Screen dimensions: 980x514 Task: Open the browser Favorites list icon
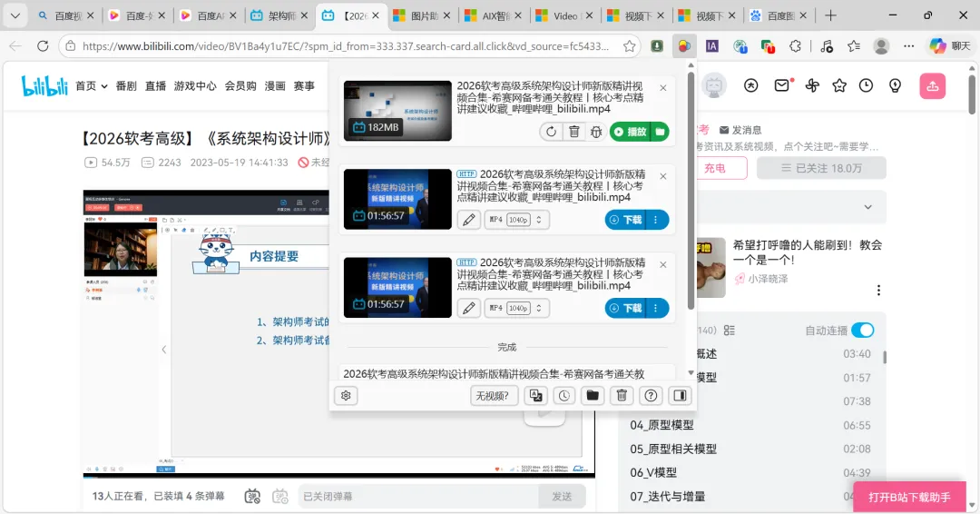click(x=854, y=45)
